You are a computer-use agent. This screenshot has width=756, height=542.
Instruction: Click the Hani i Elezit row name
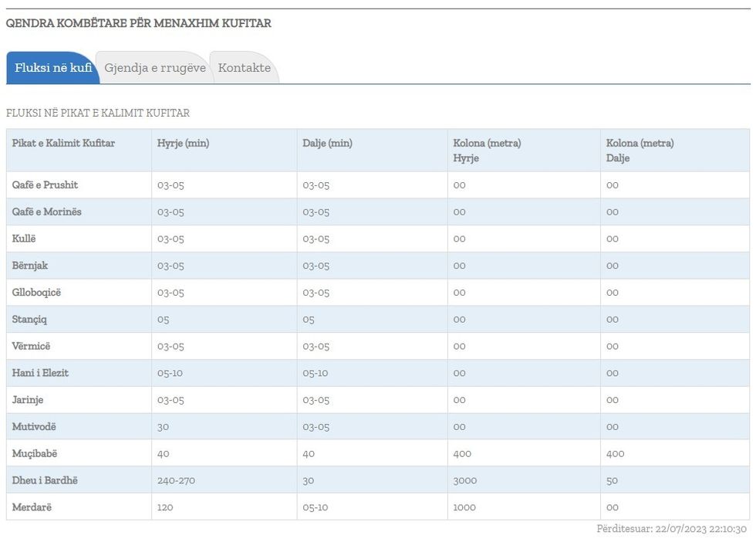tap(40, 373)
